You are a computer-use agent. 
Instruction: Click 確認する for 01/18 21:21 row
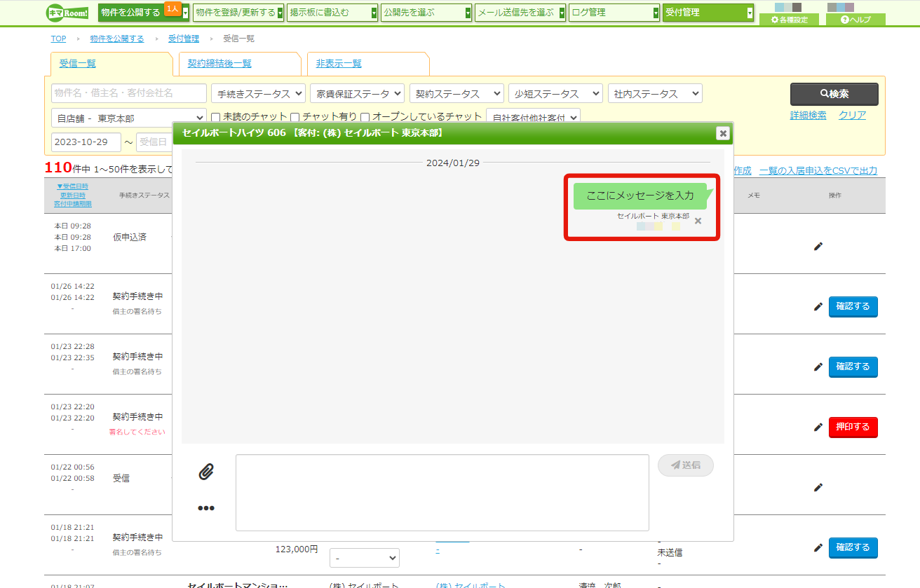click(853, 547)
